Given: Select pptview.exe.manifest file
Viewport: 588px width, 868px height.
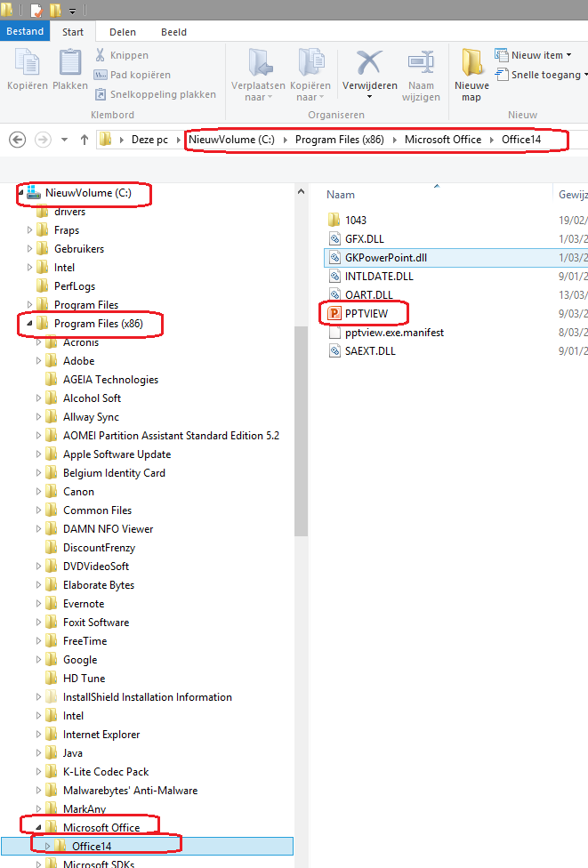Looking at the screenshot, I should pyautogui.click(x=394, y=332).
